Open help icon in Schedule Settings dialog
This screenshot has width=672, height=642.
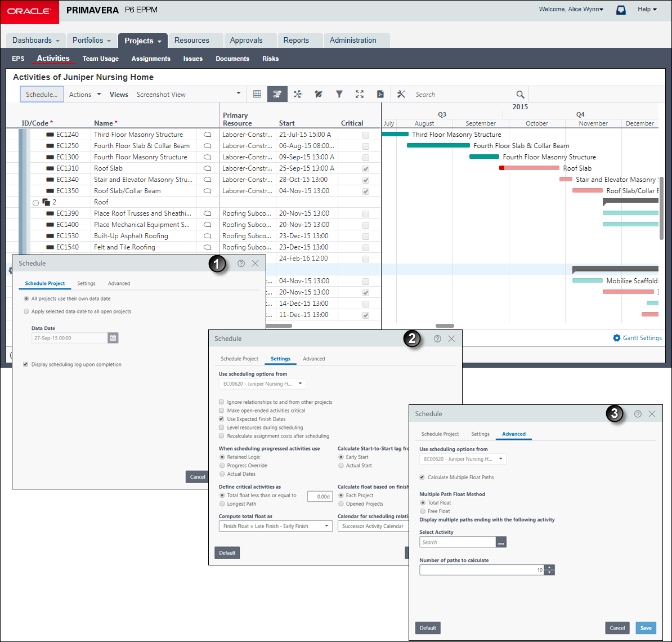(x=437, y=339)
